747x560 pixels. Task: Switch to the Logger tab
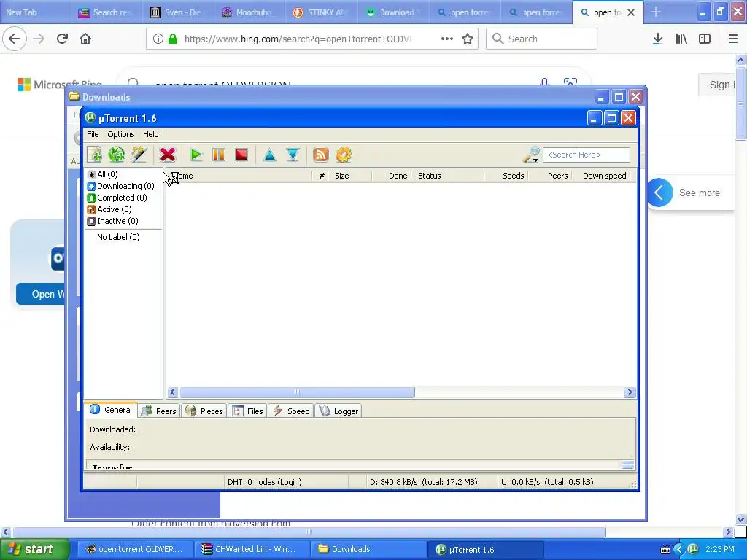(338, 411)
